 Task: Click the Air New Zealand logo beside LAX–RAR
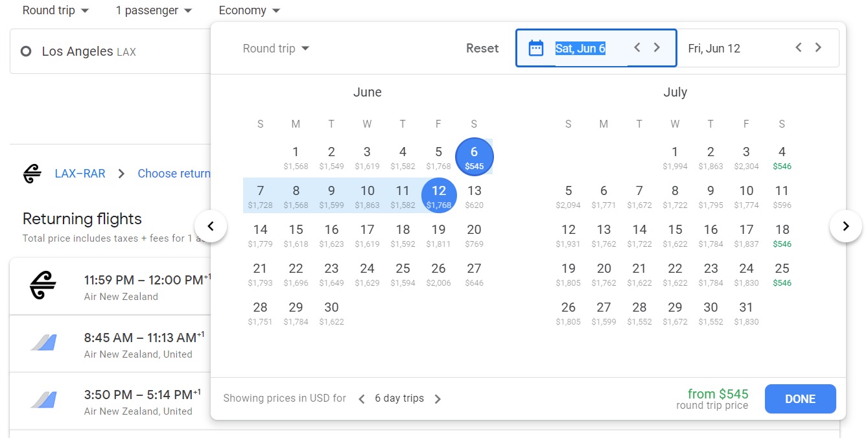[x=31, y=174]
